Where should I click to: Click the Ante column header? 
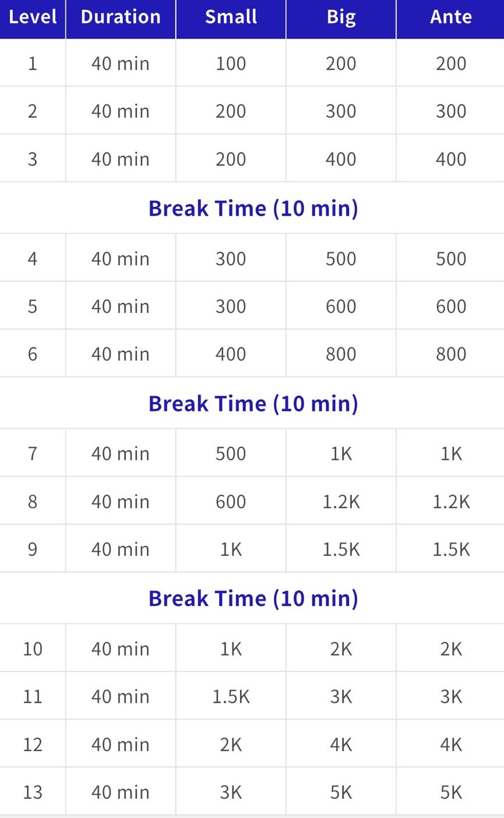450,17
